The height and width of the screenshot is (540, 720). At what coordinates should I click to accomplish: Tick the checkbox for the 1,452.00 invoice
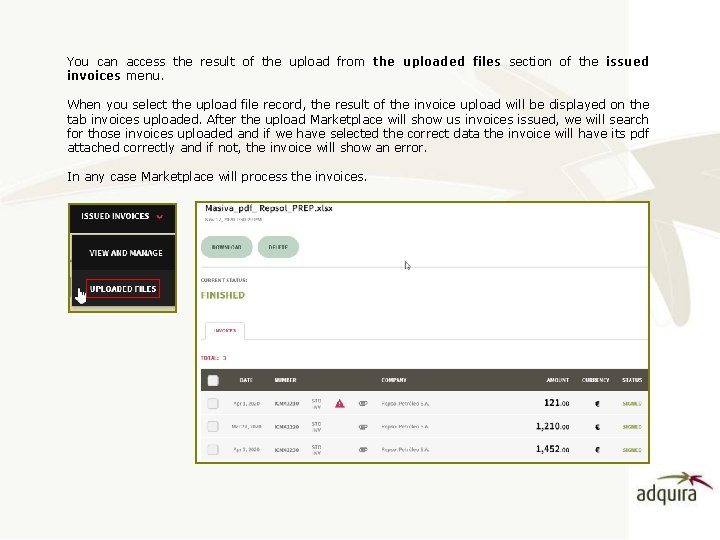pyautogui.click(x=213, y=450)
